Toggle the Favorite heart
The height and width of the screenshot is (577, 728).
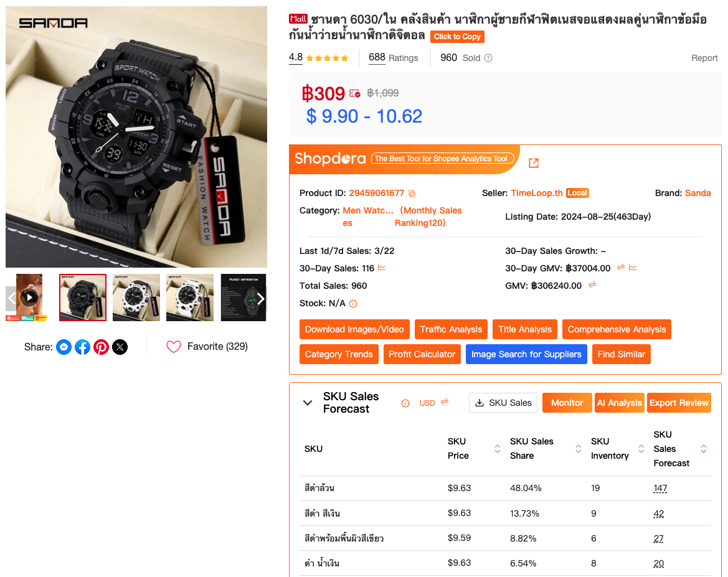(174, 347)
